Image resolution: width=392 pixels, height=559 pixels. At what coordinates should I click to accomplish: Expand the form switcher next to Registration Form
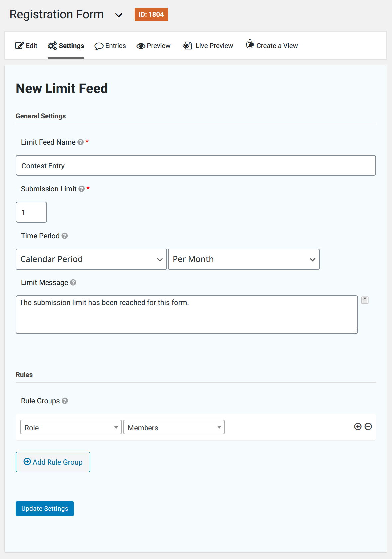point(119,15)
